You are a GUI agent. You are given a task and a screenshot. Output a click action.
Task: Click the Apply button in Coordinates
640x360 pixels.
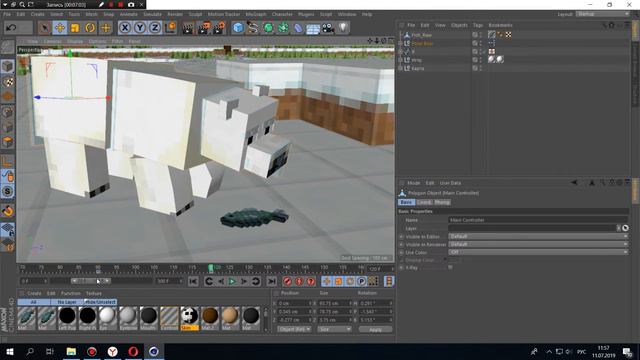point(375,329)
